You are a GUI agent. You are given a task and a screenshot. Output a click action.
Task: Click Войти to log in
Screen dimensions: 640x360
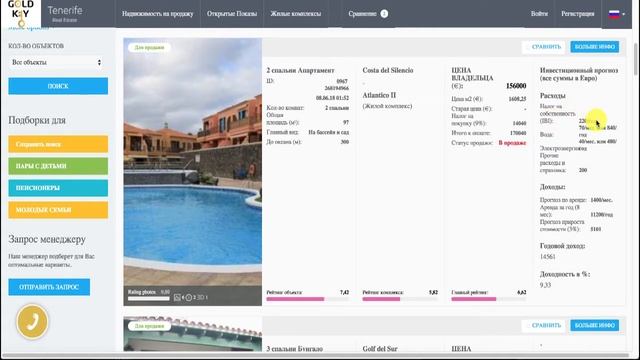[x=539, y=14]
